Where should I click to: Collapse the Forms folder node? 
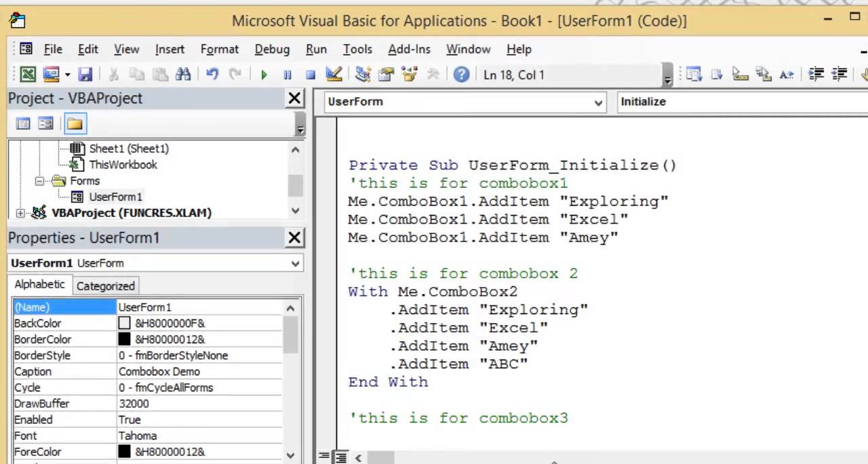pos(39,181)
